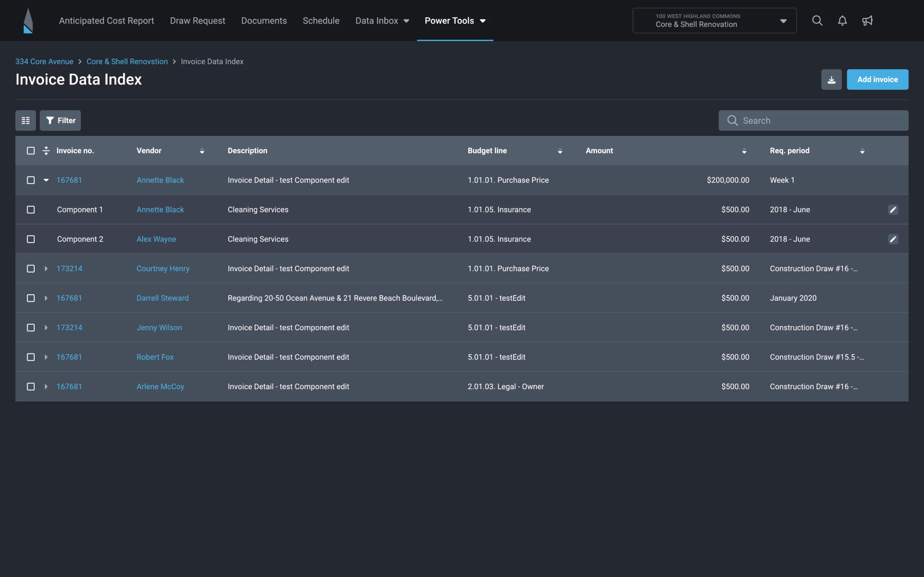Open notifications via the bell icon
The width and height of the screenshot is (924, 577).
point(842,20)
